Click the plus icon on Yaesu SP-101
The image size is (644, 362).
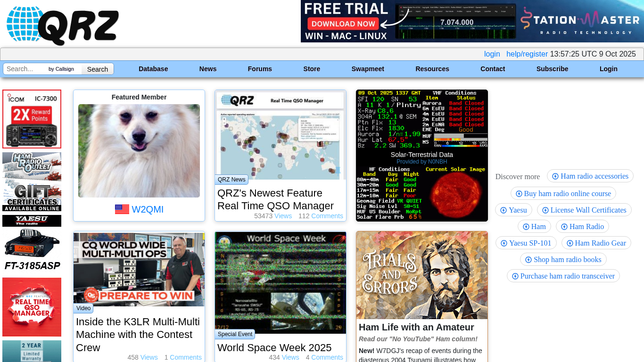(x=504, y=243)
